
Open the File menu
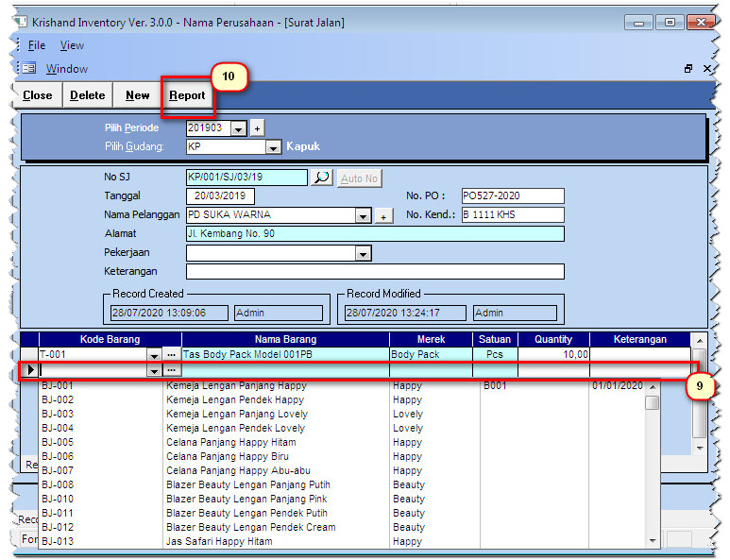coord(37,45)
